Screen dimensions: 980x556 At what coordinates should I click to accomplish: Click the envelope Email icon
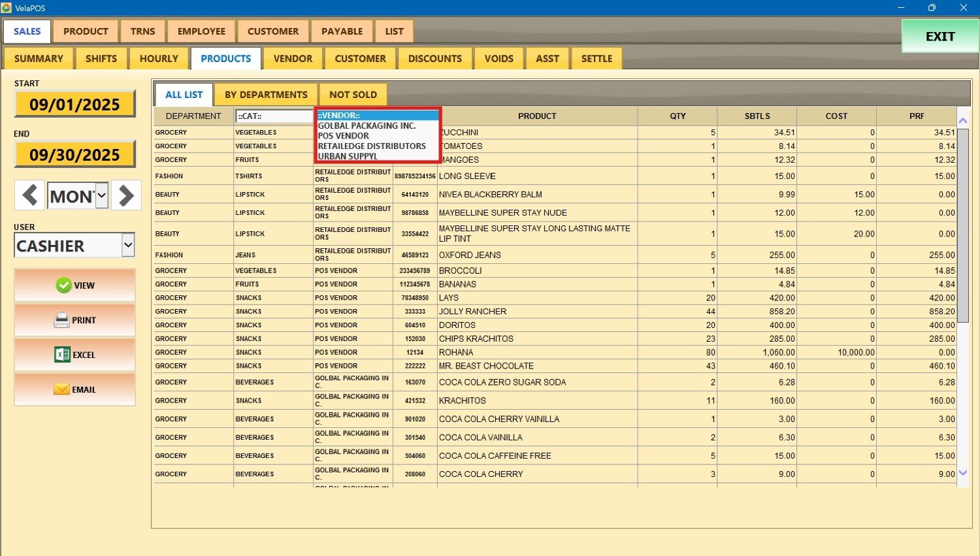coord(61,389)
